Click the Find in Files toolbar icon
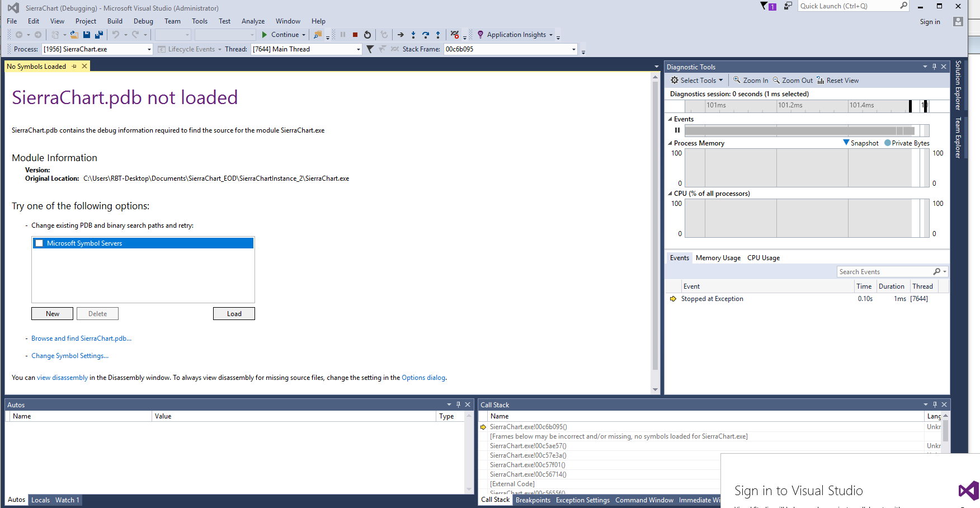The width and height of the screenshot is (980, 508). point(318,35)
